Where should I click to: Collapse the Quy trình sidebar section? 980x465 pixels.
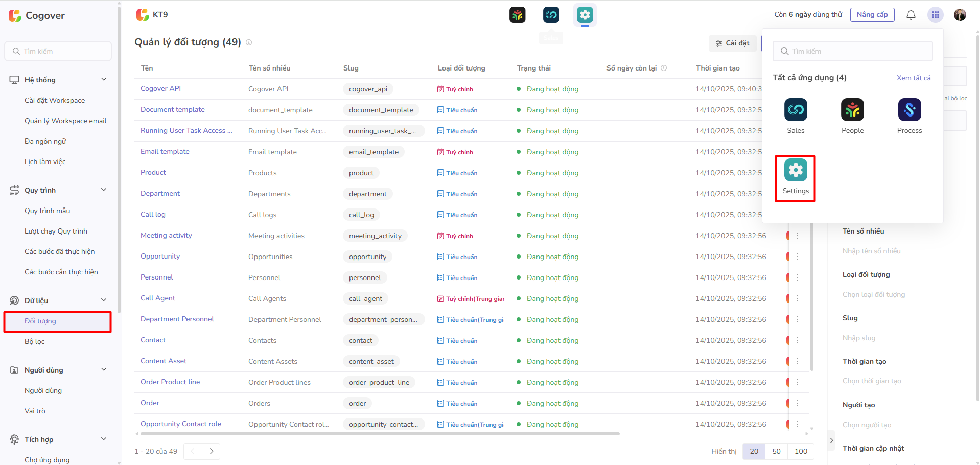click(x=104, y=190)
